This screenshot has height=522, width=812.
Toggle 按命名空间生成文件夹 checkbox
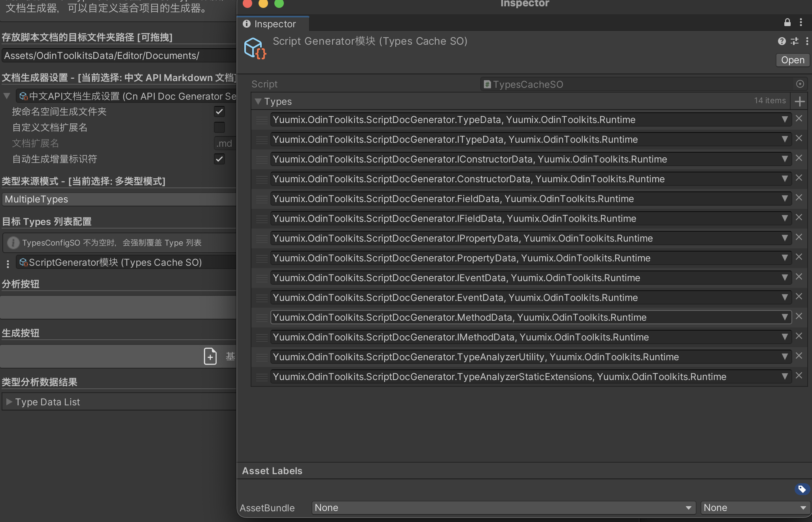(x=219, y=112)
